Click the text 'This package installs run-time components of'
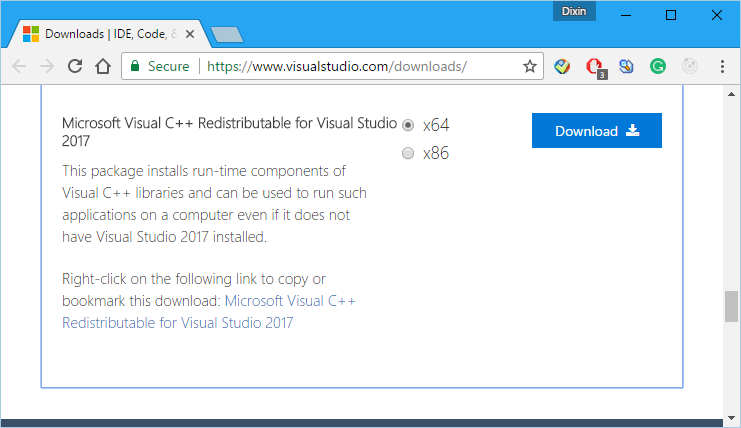The width and height of the screenshot is (741, 428). (204, 171)
